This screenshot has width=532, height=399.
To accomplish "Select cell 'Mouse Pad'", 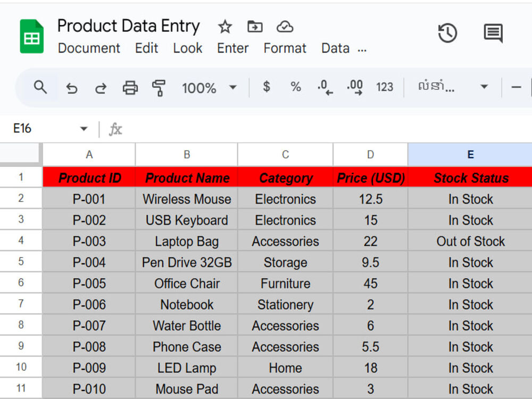I will tap(187, 388).
